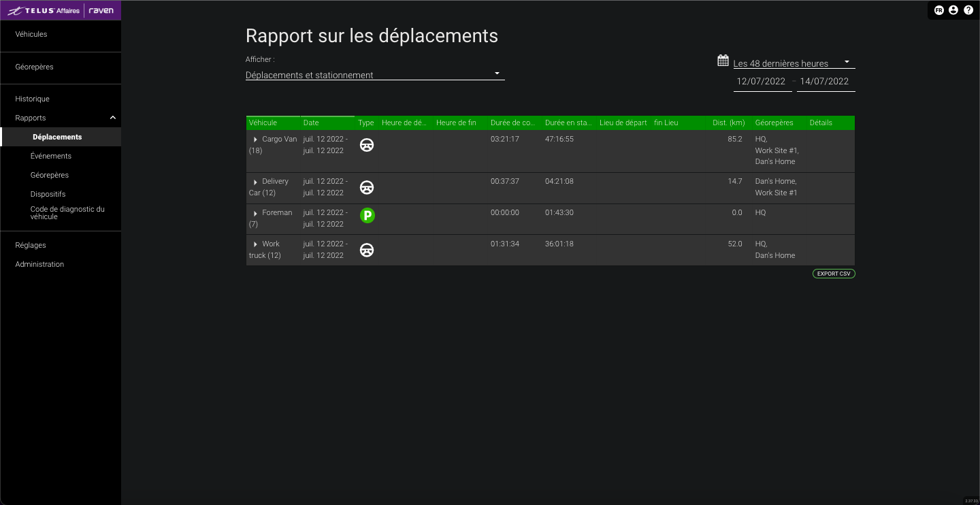Sort by Lieu de départ column header

(x=623, y=123)
